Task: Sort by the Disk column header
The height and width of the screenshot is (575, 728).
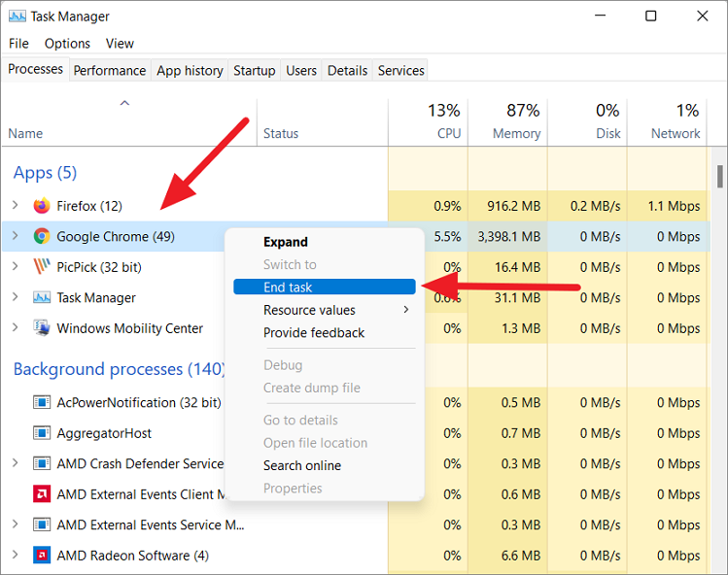Action: click(x=588, y=122)
